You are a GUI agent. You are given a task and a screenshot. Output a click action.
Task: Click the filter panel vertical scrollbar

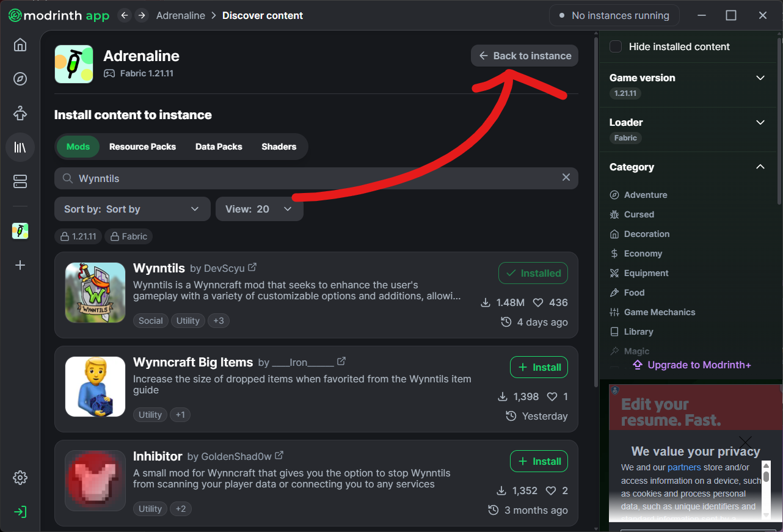[779, 121]
